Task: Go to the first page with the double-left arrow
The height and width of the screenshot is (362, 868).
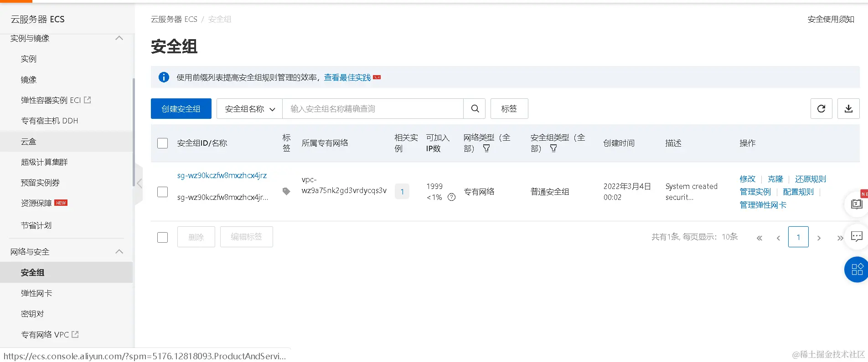Action: tap(759, 238)
